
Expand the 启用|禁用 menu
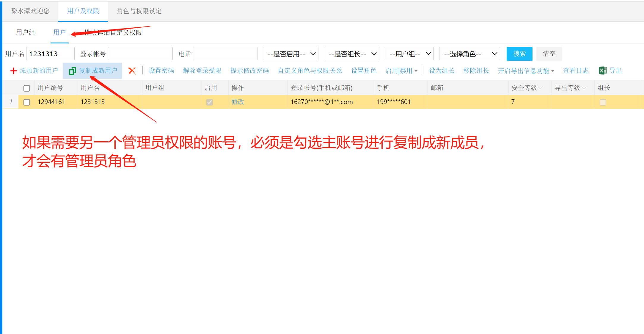401,71
